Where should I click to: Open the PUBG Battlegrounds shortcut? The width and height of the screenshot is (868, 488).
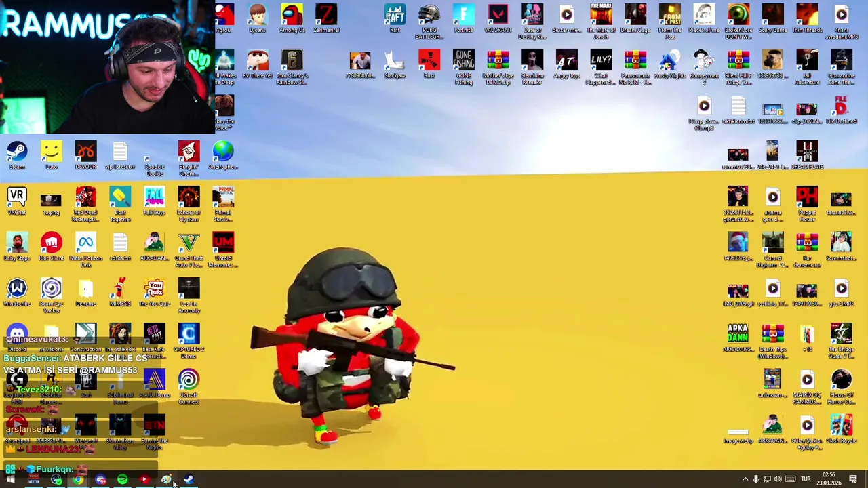tap(429, 22)
